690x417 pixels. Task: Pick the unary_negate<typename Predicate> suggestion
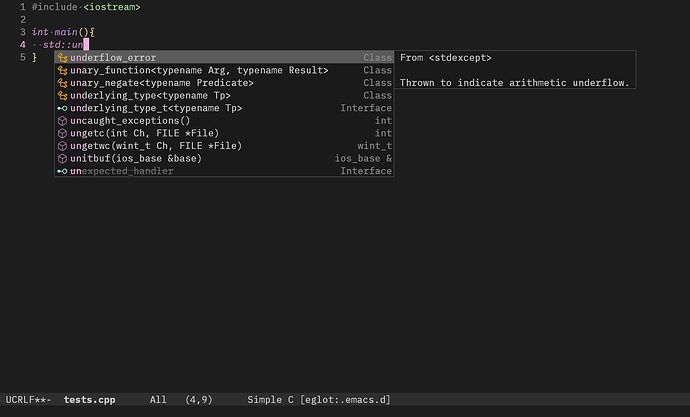[x=224, y=83]
